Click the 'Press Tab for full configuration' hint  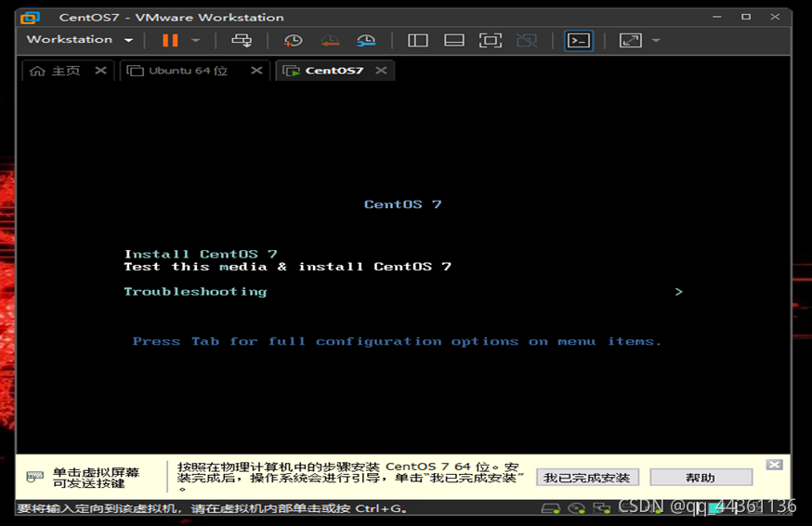397,341
